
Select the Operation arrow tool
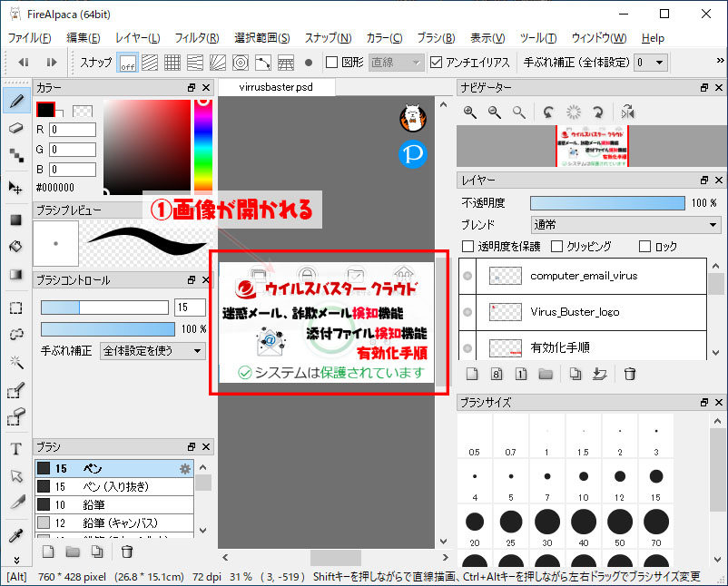coord(16,476)
